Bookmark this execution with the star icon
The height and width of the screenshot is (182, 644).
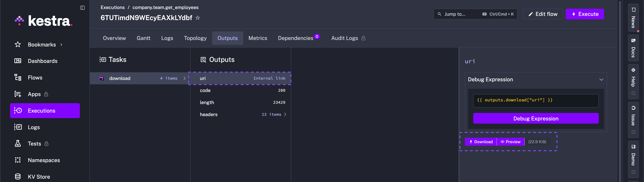(198, 18)
